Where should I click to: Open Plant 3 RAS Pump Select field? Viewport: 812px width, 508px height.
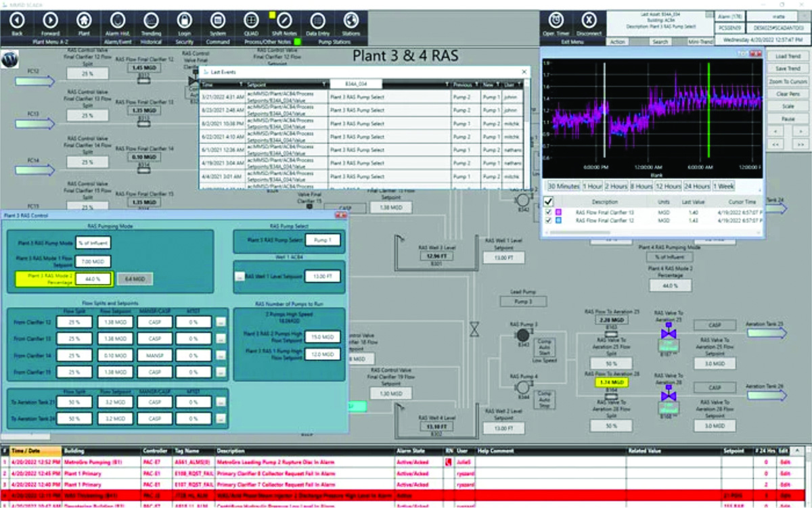tap(323, 240)
